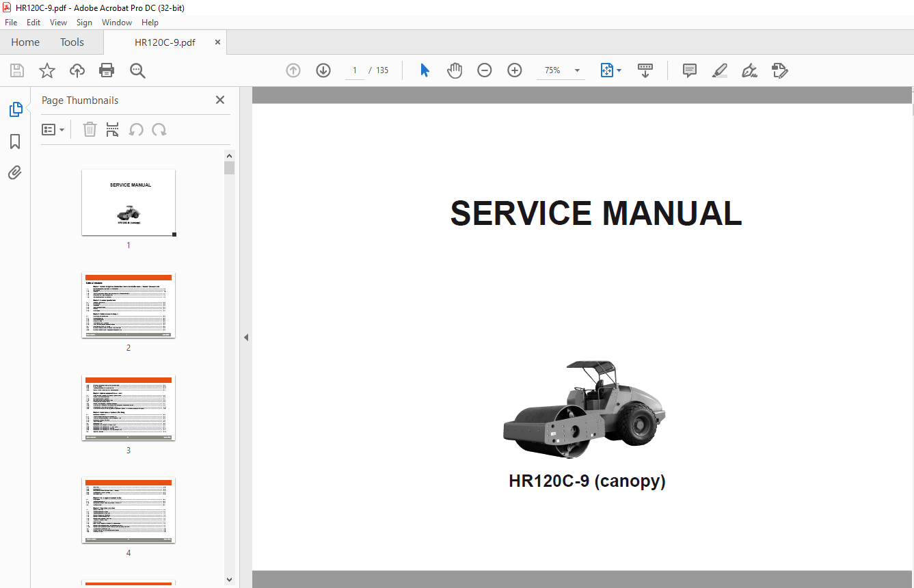
Task: Close the Page Thumbnails panel
Action: 220,100
